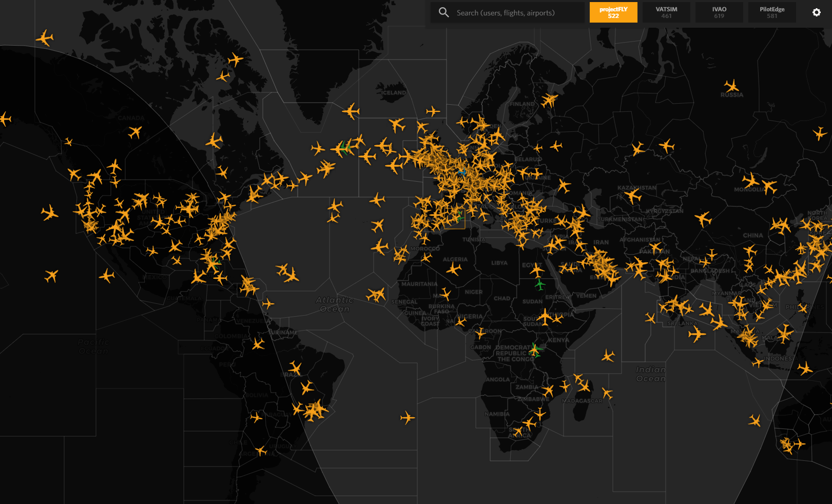Select the aircraft just southwest of Iceland
The width and height of the screenshot is (832, 504).
tap(351, 111)
